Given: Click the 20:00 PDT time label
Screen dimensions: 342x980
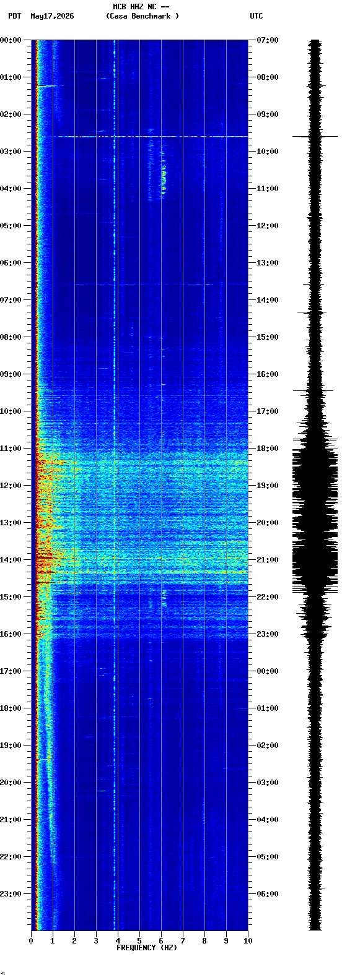Looking at the screenshot, I should [x=11, y=783].
